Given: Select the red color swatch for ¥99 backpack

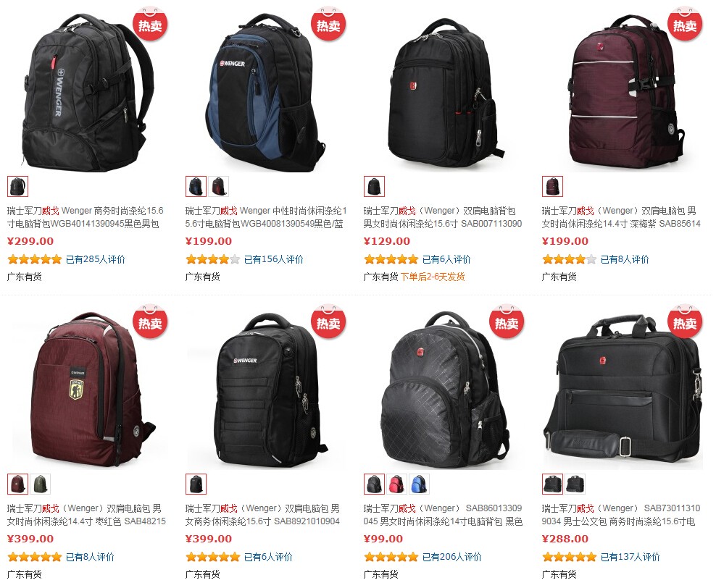Looking at the screenshot, I should [x=396, y=484].
